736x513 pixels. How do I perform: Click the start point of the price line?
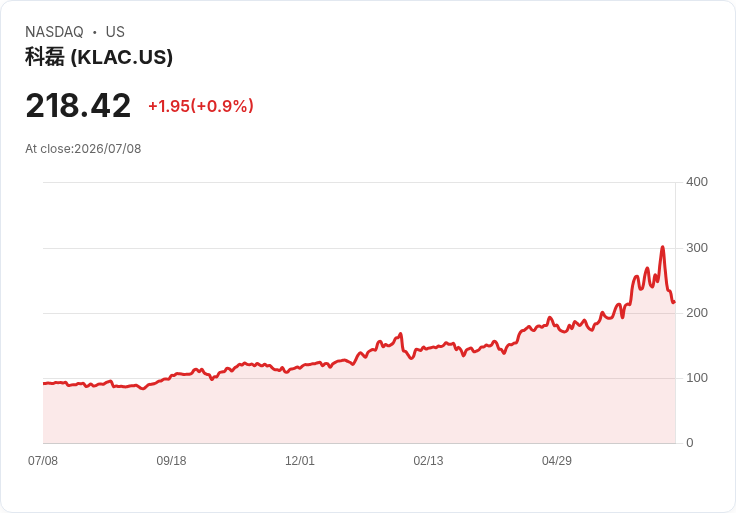pos(44,383)
